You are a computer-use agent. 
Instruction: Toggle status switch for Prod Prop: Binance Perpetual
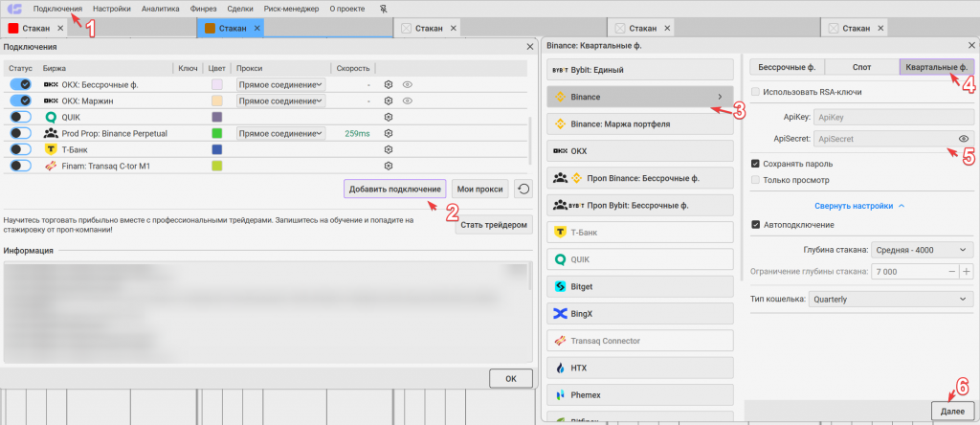[21, 133]
